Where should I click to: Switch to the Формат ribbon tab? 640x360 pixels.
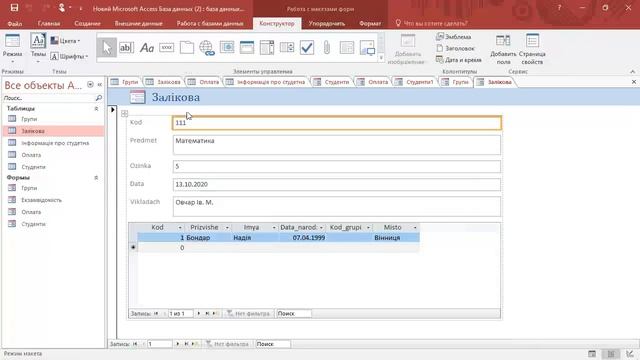pos(370,23)
